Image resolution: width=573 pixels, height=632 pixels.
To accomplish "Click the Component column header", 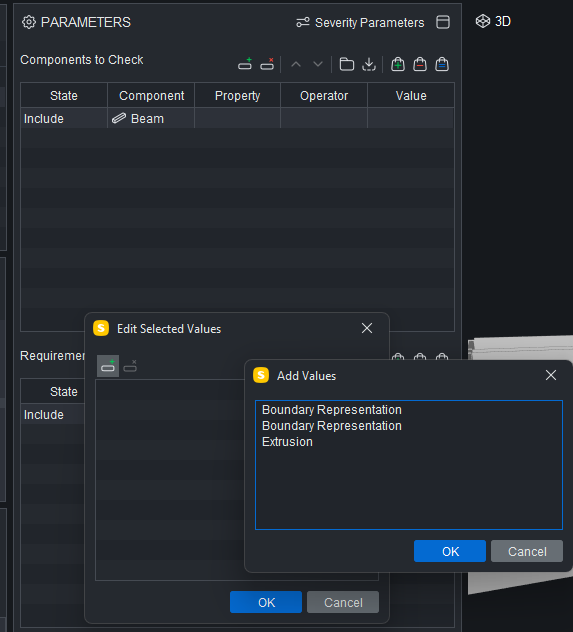I will pos(151,96).
